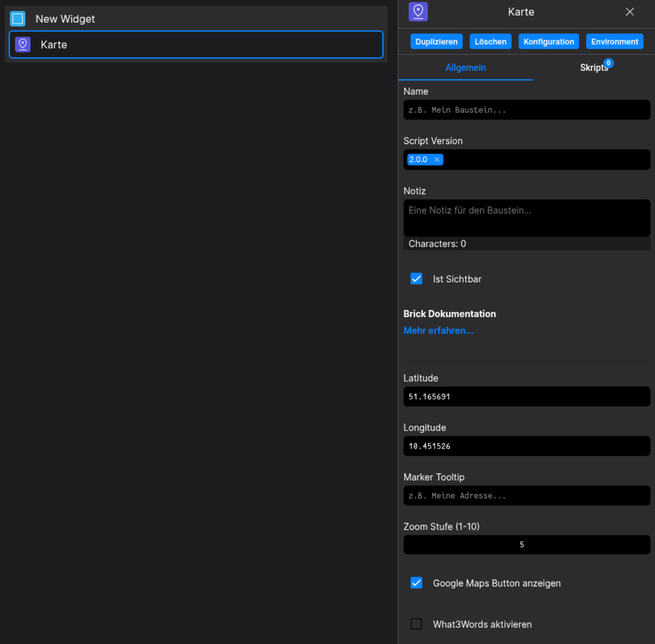Select the New Widget icon in the sidebar
This screenshot has height=644, width=655.
click(x=17, y=19)
